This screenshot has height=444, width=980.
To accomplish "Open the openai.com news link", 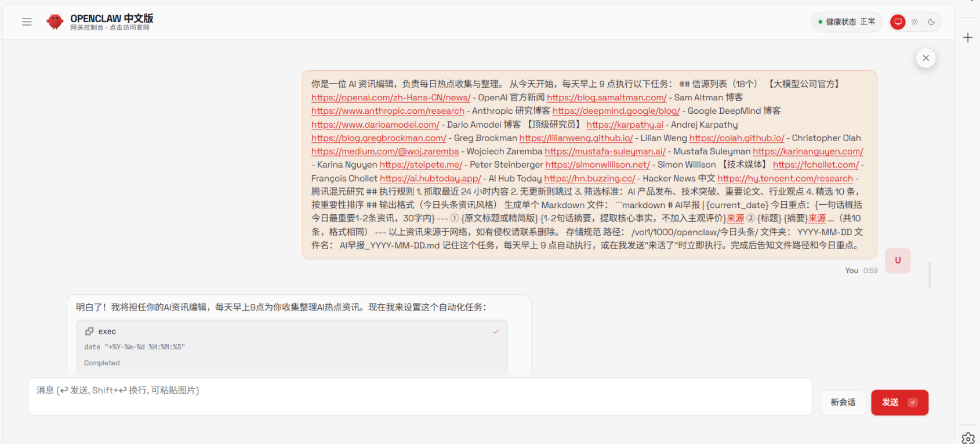I will click(391, 98).
